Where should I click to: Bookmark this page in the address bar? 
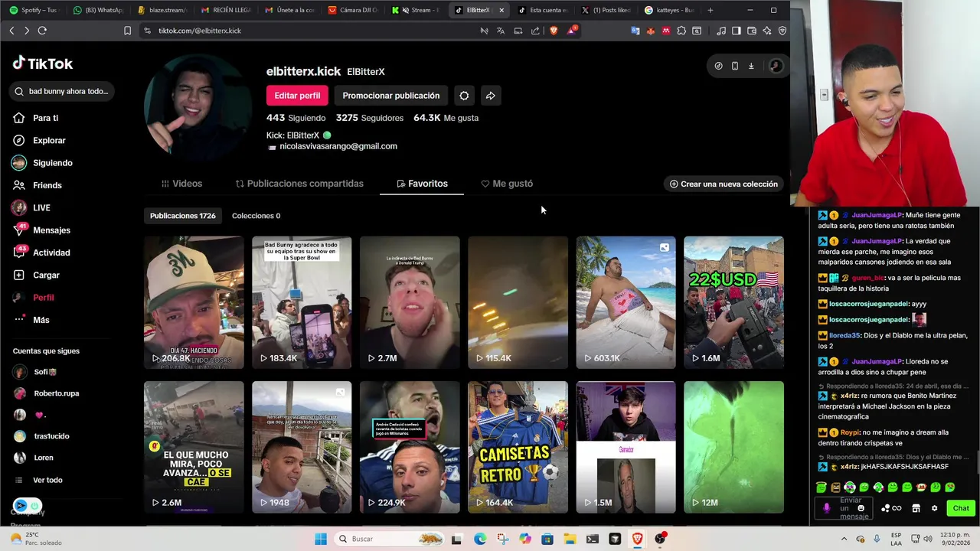click(x=127, y=31)
